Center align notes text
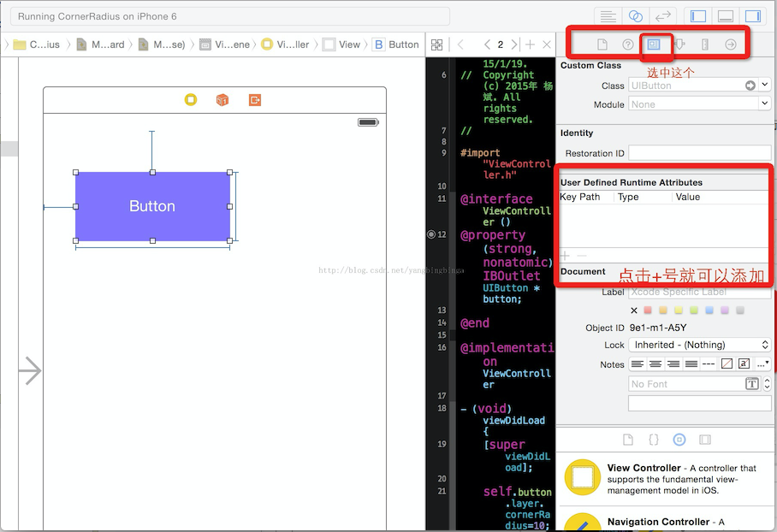Screen dimensions: 777x532 click(x=655, y=364)
